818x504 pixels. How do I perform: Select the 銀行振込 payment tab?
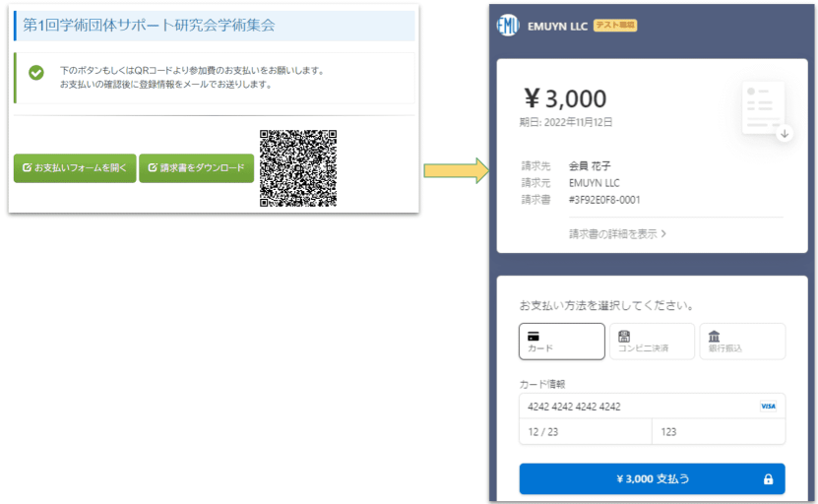pyautogui.click(x=742, y=342)
